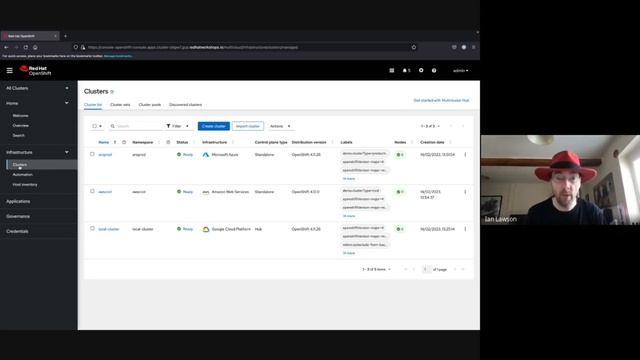Click the address bar bookmark star icon
The image size is (640, 360).
pos(414,47)
